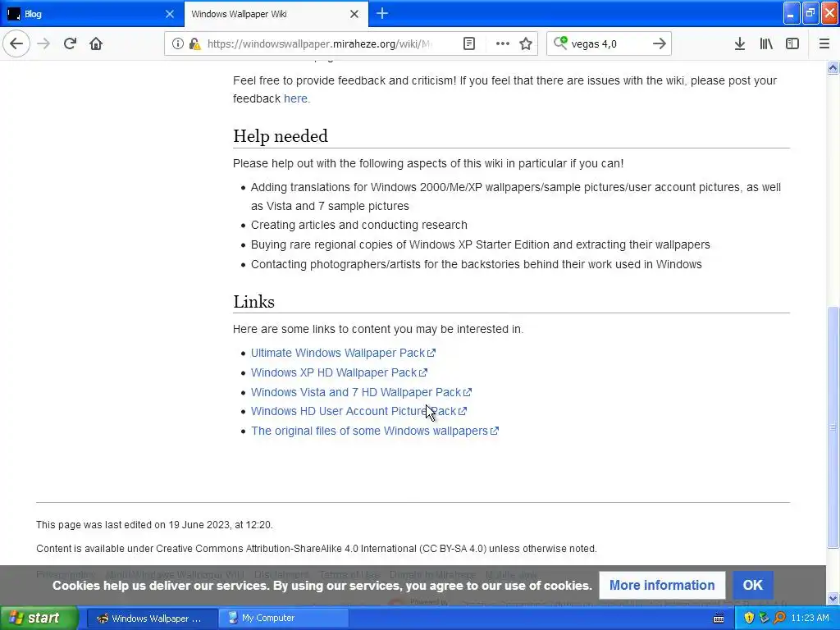Bookmark this page with the star
This screenshot has height=630, width=840.
(526, 43)
